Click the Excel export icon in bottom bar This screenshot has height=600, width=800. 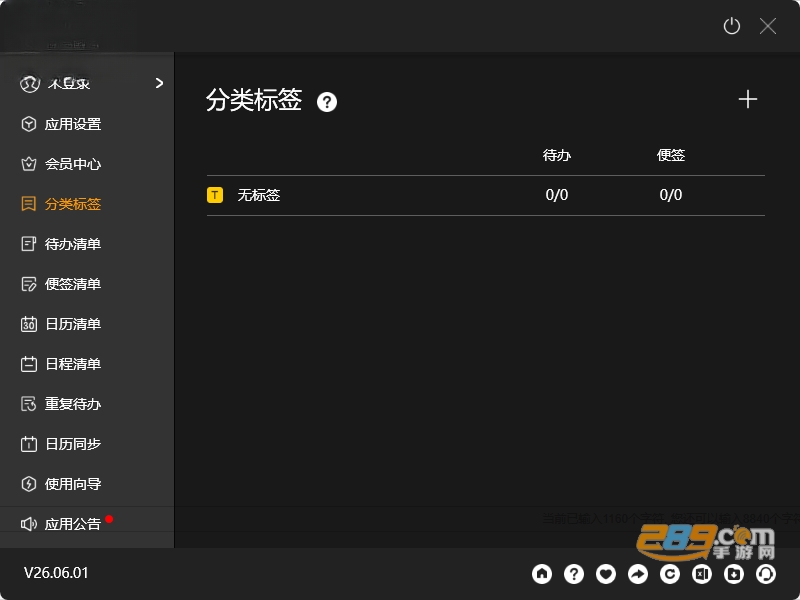coord(702,574)
